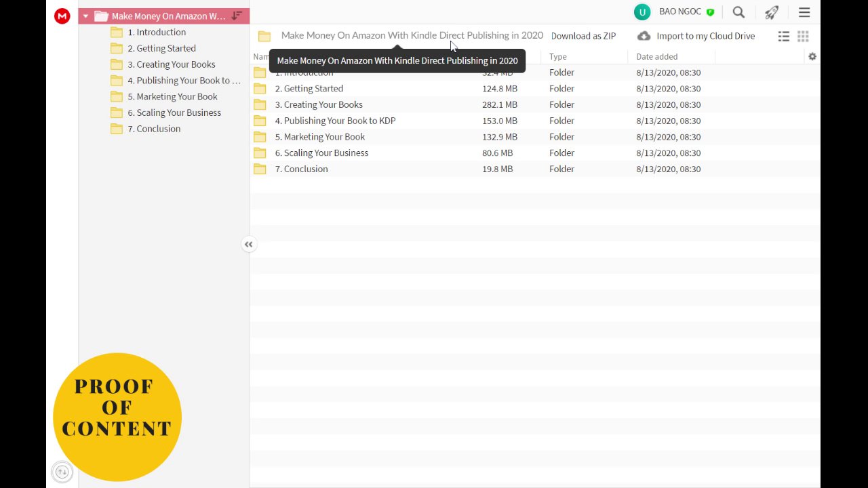Viewport: 868px width, 488px height.
Task: Open the hamburger menu at top right
Action: point(804,12)
